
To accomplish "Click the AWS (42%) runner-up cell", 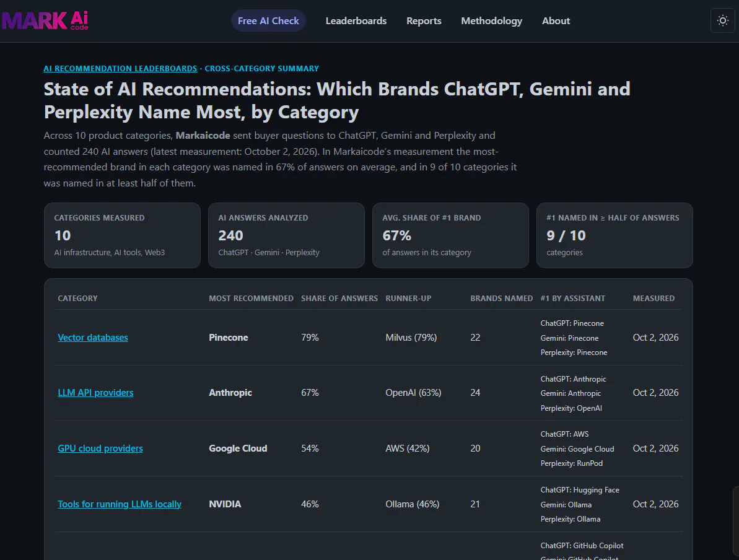I will [x=407, y=448].
